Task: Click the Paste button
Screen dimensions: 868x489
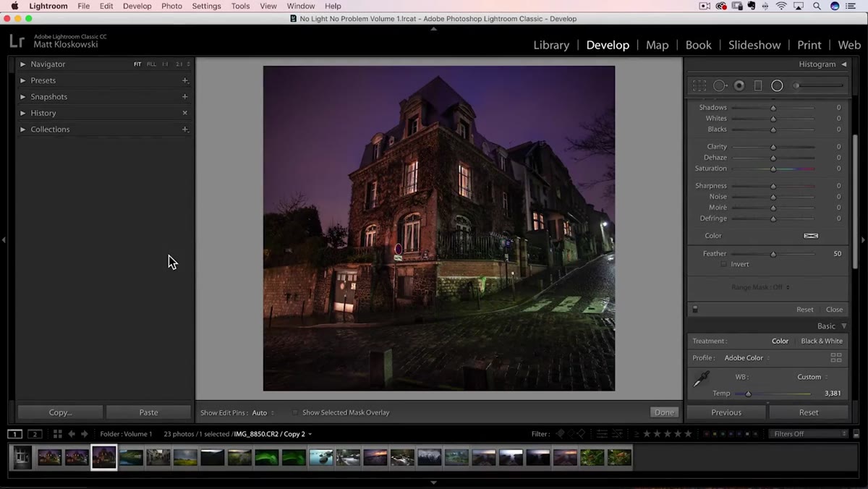Action: click(x=148, y=412)
